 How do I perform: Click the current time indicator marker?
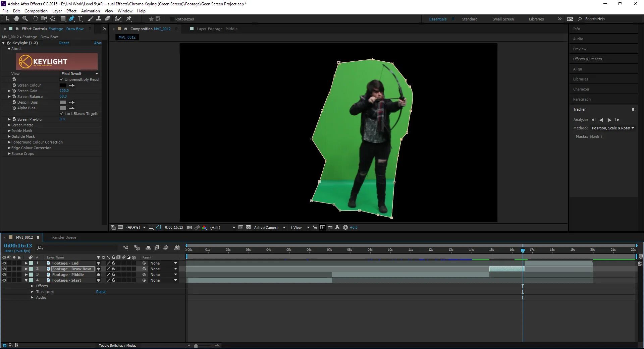pos(523,250)
